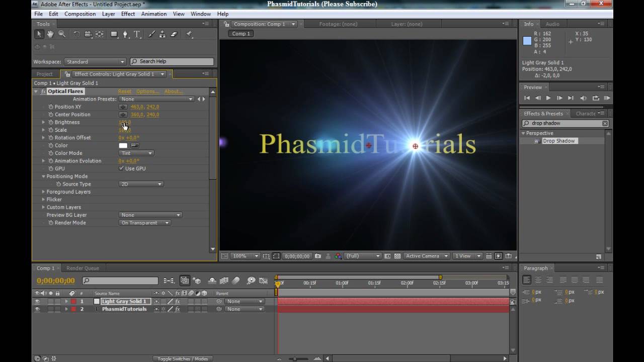Toggle Position XY stopwatch
Viewport: 644px width, 362px height.
pyautogui.click(x=51, y=107)
